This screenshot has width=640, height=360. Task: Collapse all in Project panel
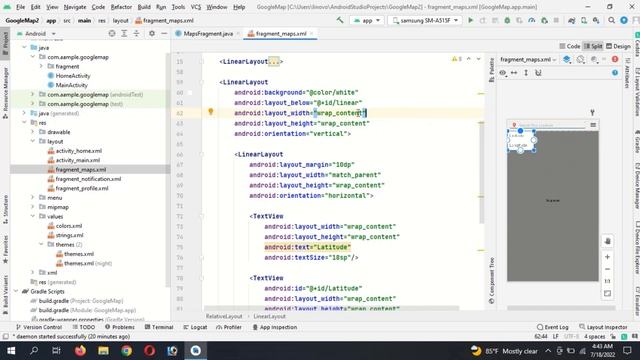[x=136, y=33]
